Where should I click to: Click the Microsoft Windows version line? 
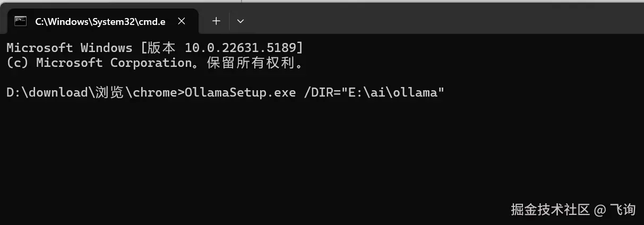click(155, 48)
